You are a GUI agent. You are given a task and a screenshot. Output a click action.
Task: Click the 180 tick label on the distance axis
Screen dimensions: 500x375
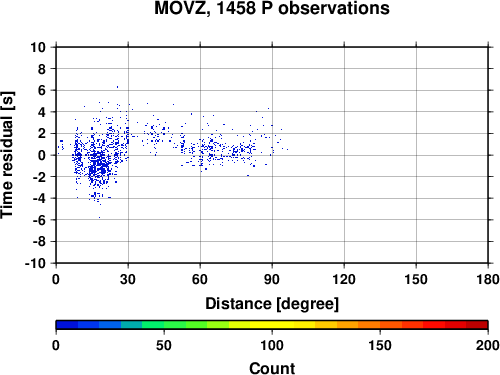click(x=488, y=279)
